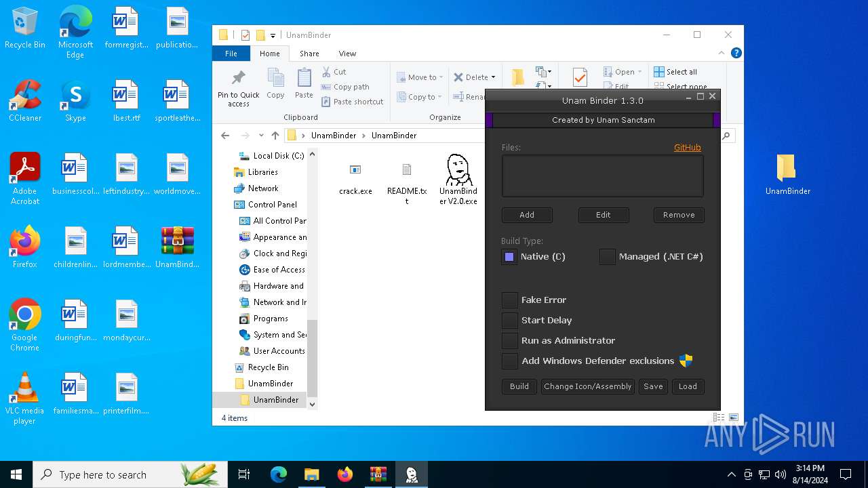Image resolution: width=868 pixels, height=488 pixels.
Task: Expand the Delete dropdown arrow
Action: (x=493, y=77)
